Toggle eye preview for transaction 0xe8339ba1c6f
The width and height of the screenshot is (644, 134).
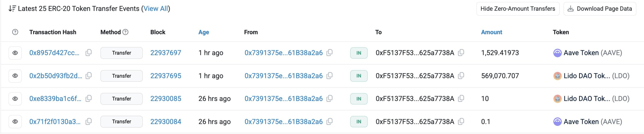[15, 99]
